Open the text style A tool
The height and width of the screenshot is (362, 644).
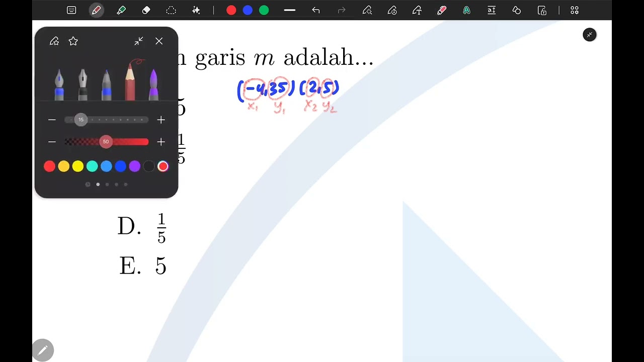click(x=467, y=10)
